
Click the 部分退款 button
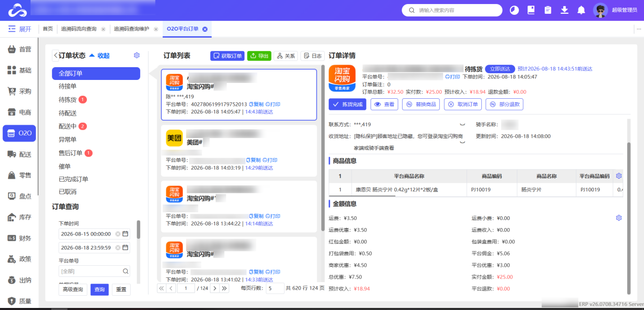pos(504,104)
